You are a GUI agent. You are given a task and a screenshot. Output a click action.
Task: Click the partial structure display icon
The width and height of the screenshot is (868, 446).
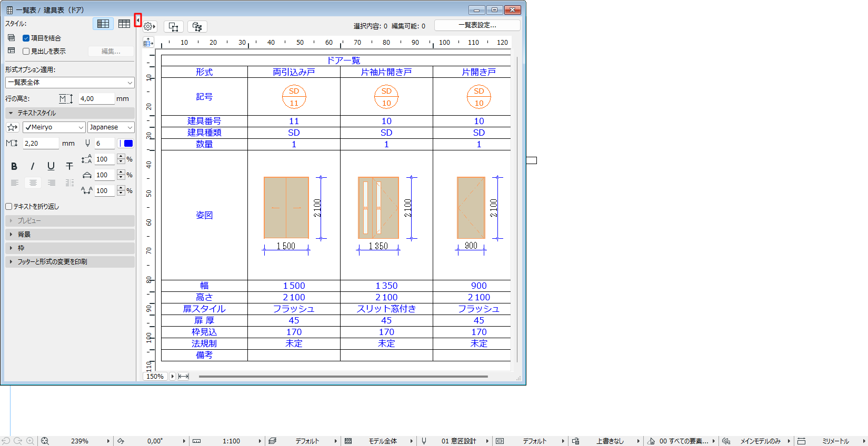pyautogui.click(x=348, y=441)
